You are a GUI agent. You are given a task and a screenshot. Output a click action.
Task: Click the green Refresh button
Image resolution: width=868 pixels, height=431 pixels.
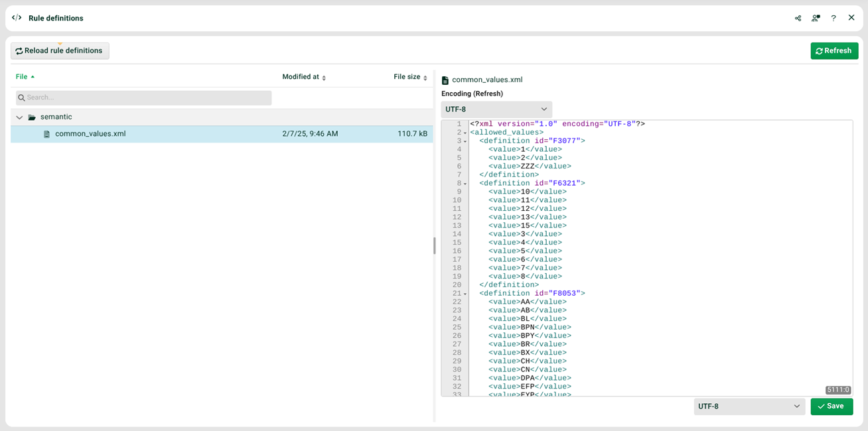click(x=834, y=51)
